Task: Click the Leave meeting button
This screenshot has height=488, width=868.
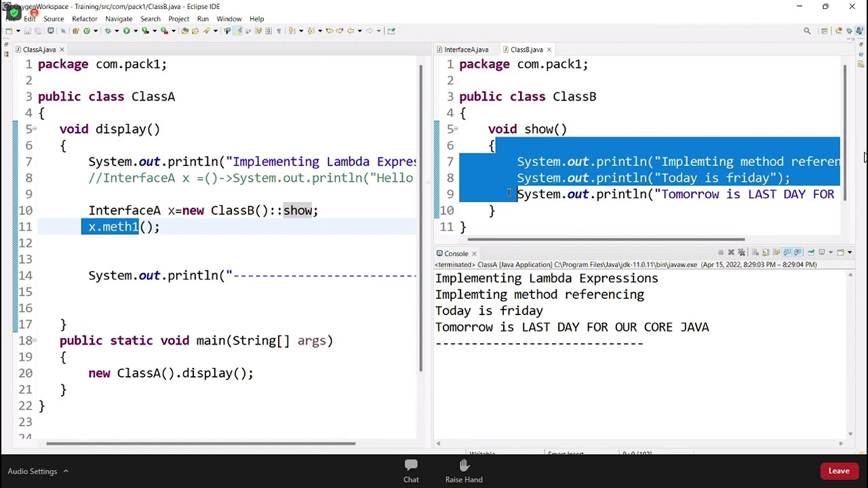Action: click(x=839, y=471)
